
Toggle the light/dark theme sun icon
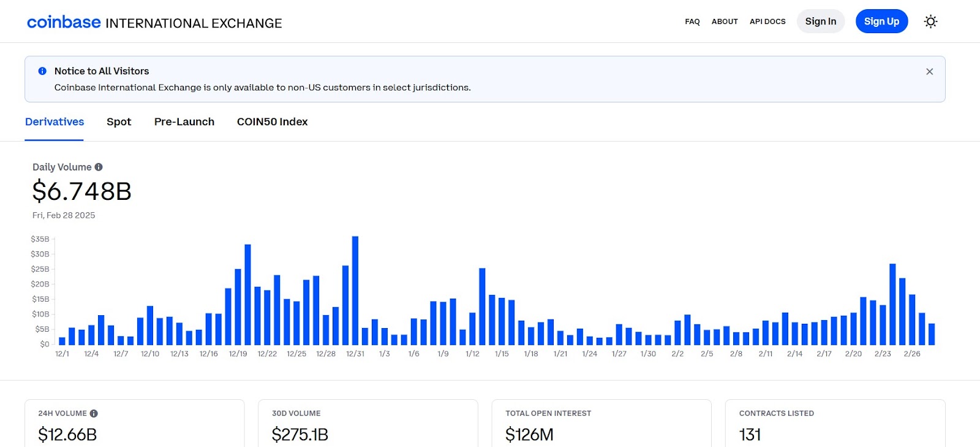[930, 21]
